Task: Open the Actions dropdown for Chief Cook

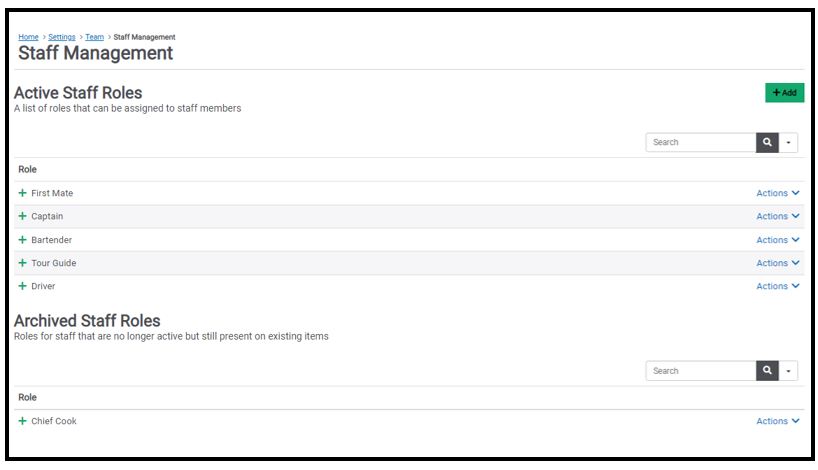Action: click(x=778, y=421)
